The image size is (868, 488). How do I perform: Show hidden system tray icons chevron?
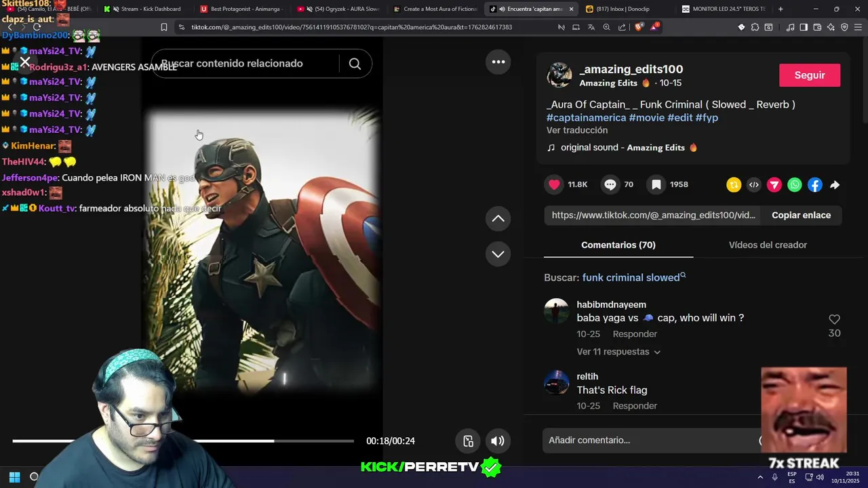[x=760, y=477]
